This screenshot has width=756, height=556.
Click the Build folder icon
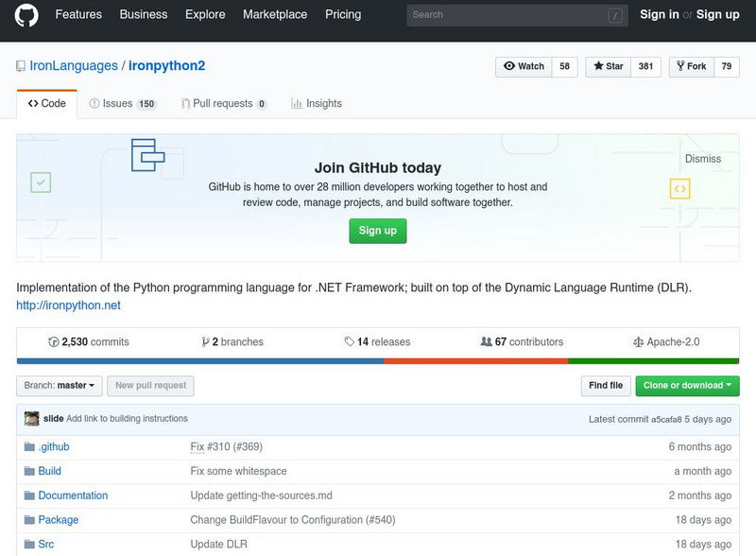point(29,471)
